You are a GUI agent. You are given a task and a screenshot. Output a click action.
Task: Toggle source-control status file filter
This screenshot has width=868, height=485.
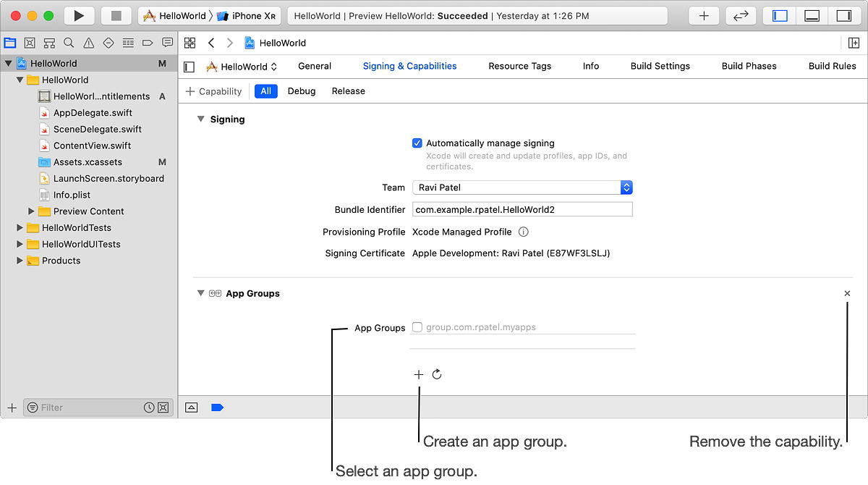(163, 408)
